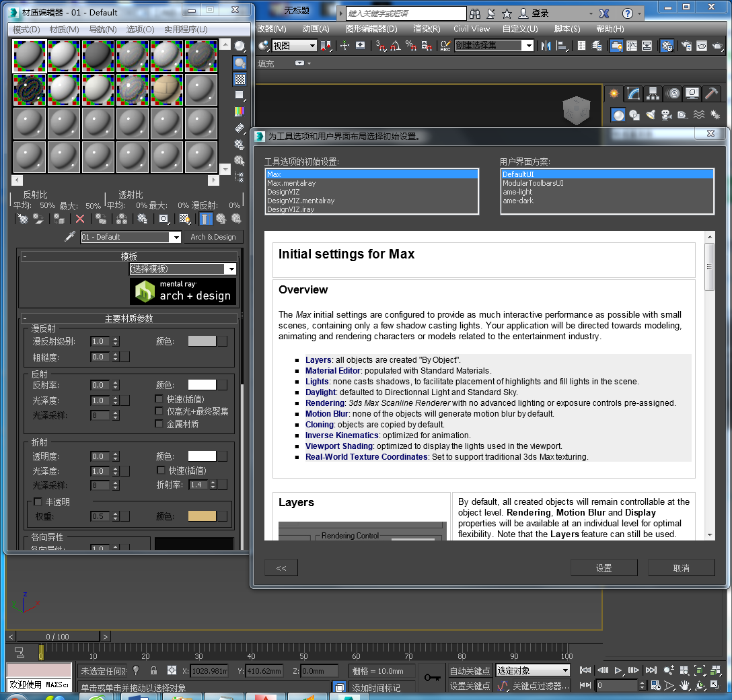732x700 pixels.
Task: Click Edit Named Selection Sets icon
Action: click(445, 46)
